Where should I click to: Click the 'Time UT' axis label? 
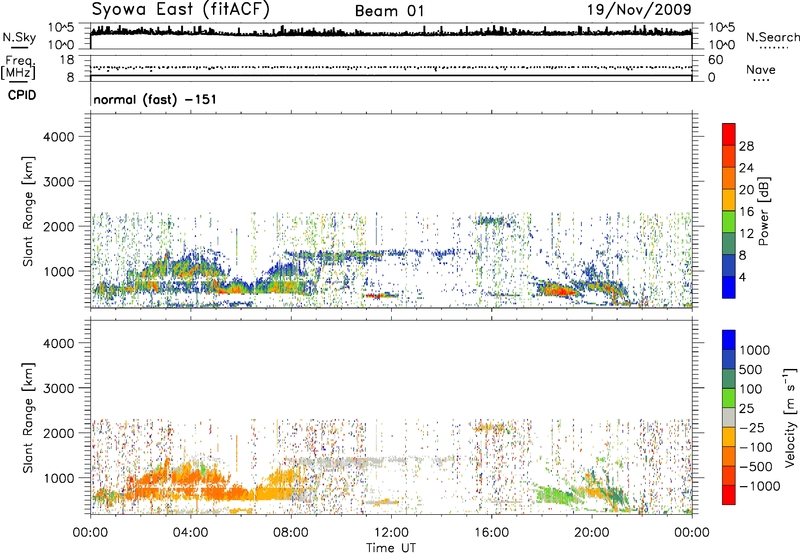(391, 548)
